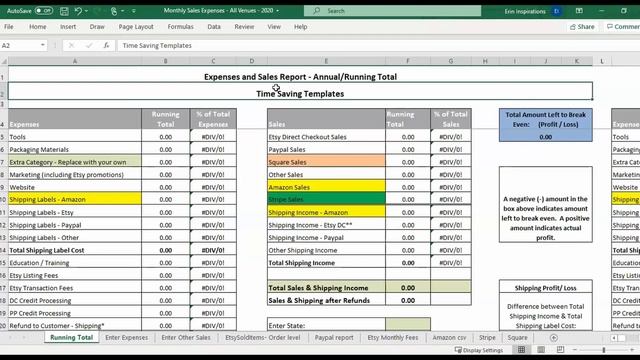640x360 pixels.
Task: Open the File menu
Action: pyautogui.click(x=9, y=27)
